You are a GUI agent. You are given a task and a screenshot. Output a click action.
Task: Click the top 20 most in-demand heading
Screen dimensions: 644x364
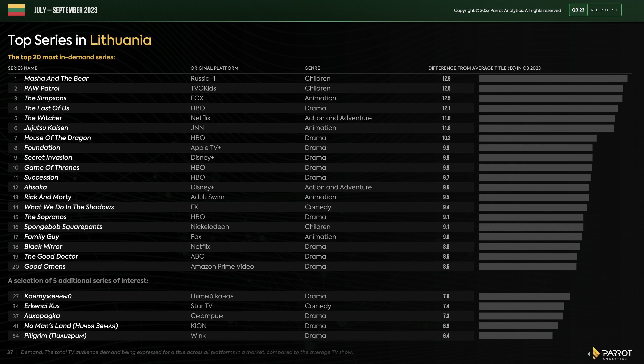[61, 57]
